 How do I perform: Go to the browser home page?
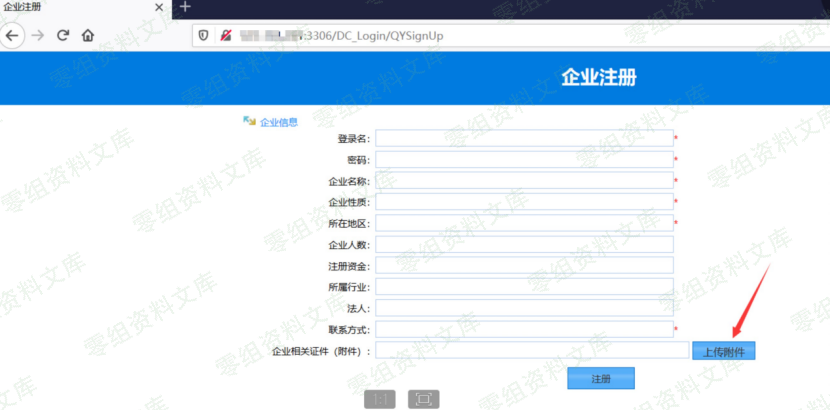point(88,35)
